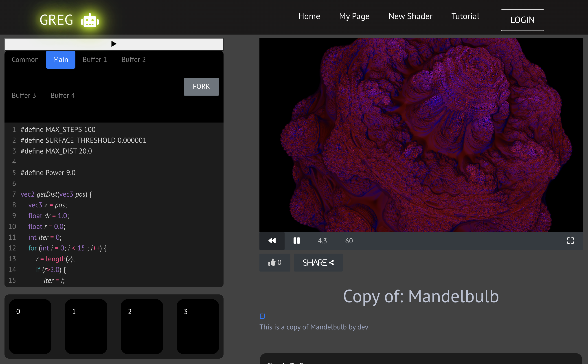Image resolution: width=588 pixels, height=364 pixels.
Task: Open the Buffer 2 tab
Action: 134,59
